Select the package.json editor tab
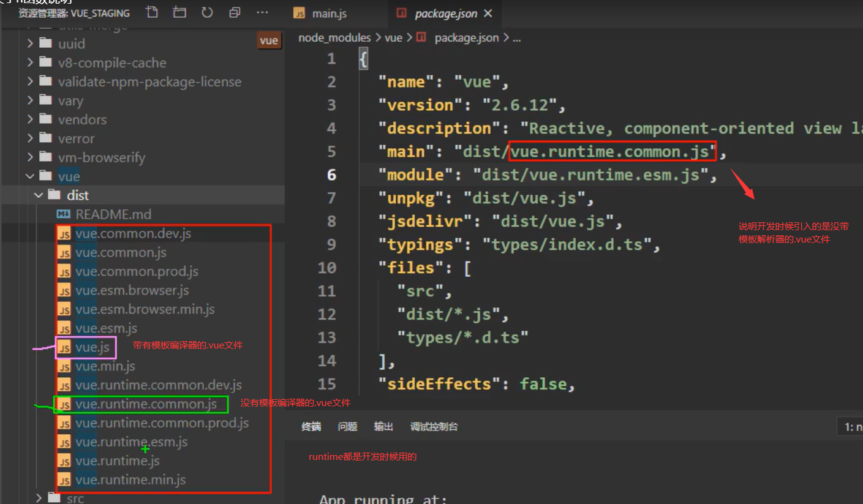This screenshot has width=863, height=504. click(444, 13)
